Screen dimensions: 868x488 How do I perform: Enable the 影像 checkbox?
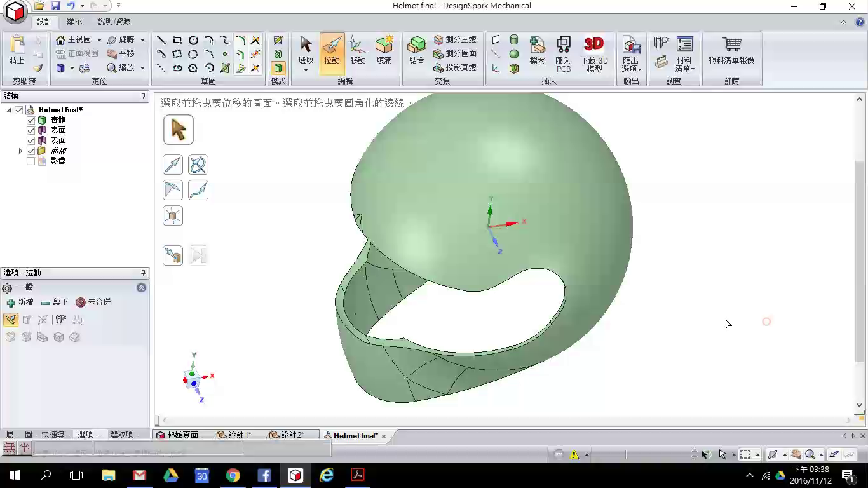(31, 161)
